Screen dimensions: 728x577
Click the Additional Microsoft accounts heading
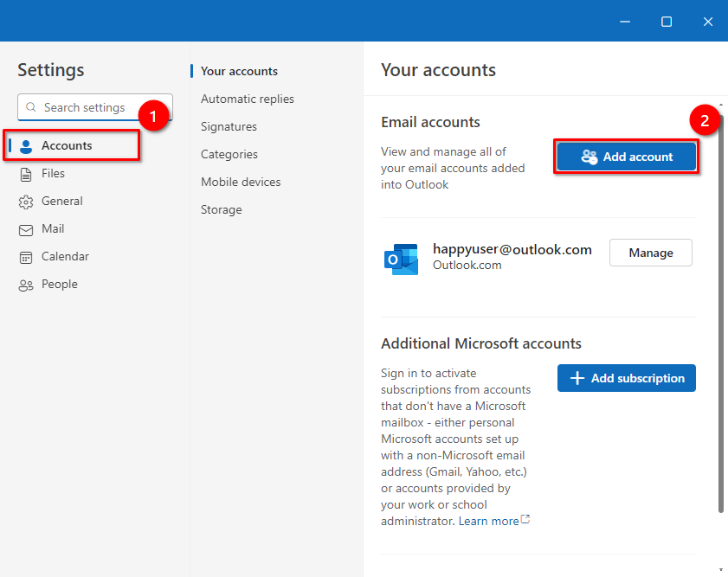[481, 343]
